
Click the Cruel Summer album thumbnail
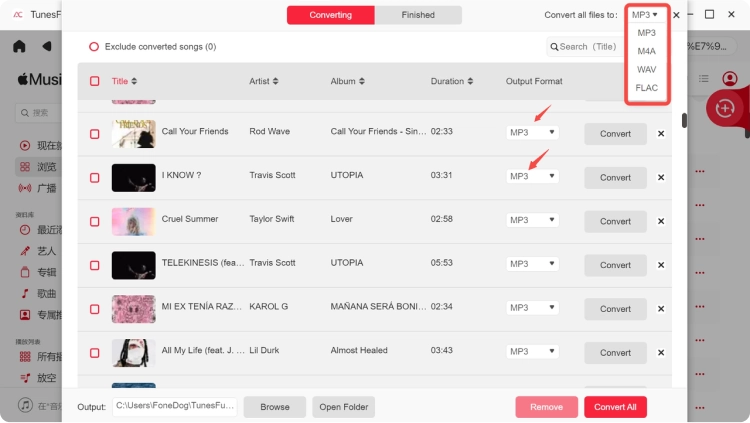tap(133, 222)
